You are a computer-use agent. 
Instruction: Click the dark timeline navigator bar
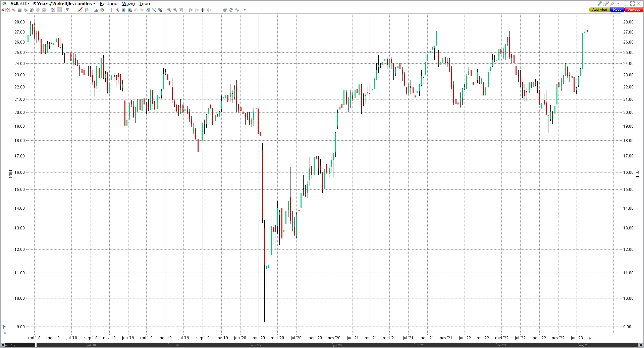pos(337,345)
